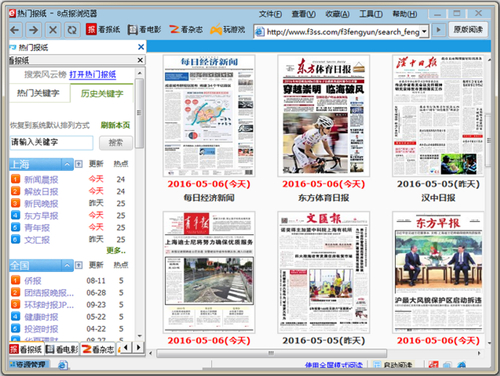Switch to the 历史关键字 tab
Image resolution: width=500 pixels, height=376 pixels.
[102, 93]
